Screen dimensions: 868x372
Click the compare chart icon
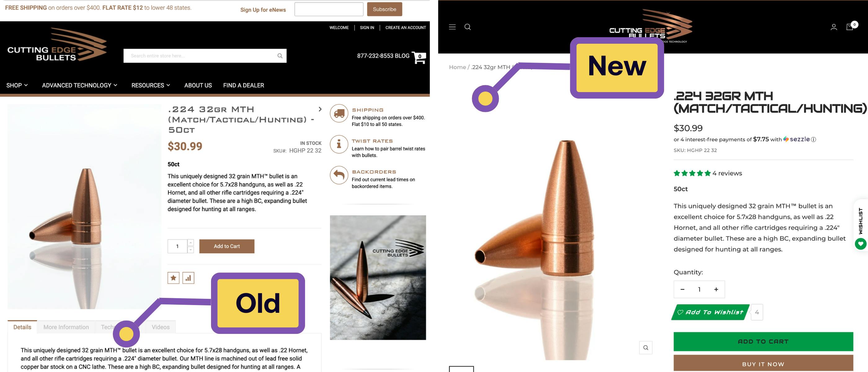pyautogui.click(x=188, y=278)
